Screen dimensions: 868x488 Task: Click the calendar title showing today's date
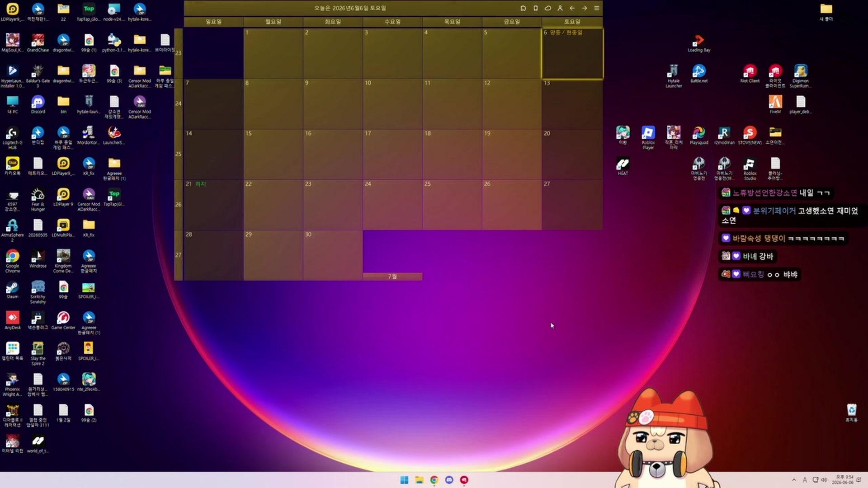click(350, 8)
